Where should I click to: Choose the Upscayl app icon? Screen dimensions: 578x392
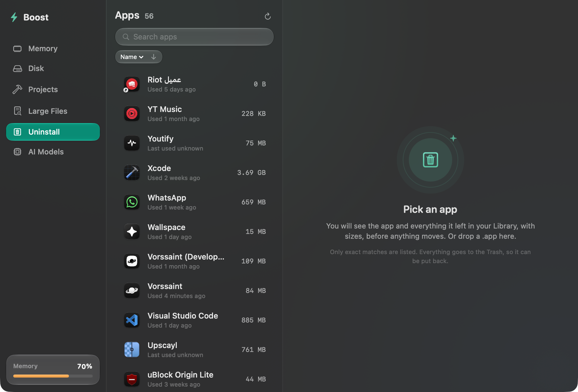pos(132,350)
